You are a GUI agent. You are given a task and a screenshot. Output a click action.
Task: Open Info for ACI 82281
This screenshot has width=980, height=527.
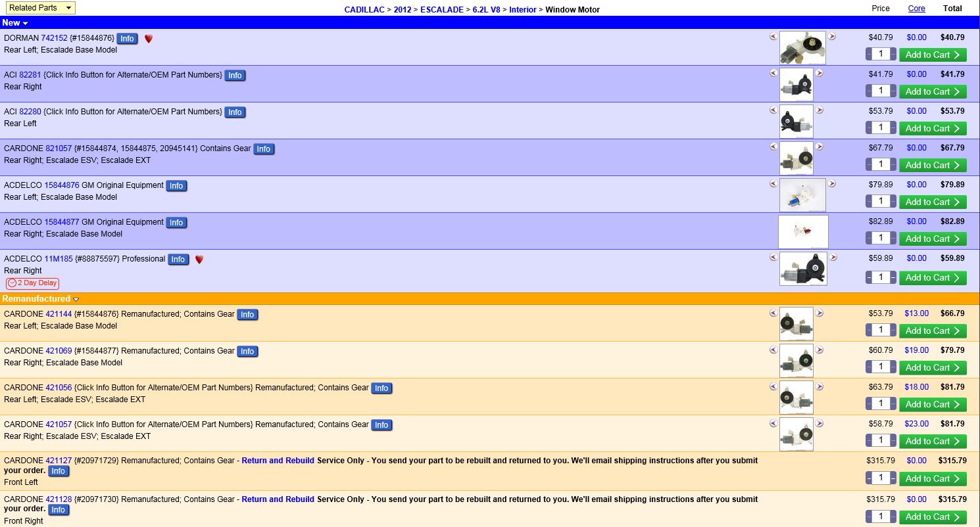(235, 76)
